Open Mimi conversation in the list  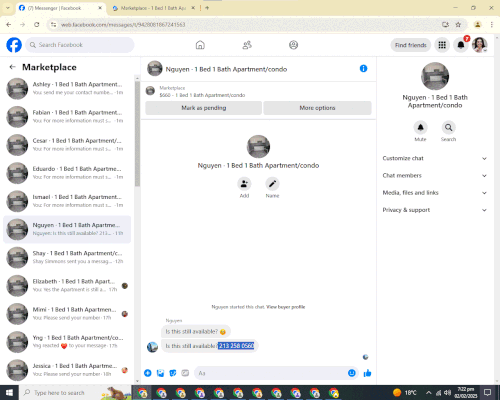(x=67, y=314)
